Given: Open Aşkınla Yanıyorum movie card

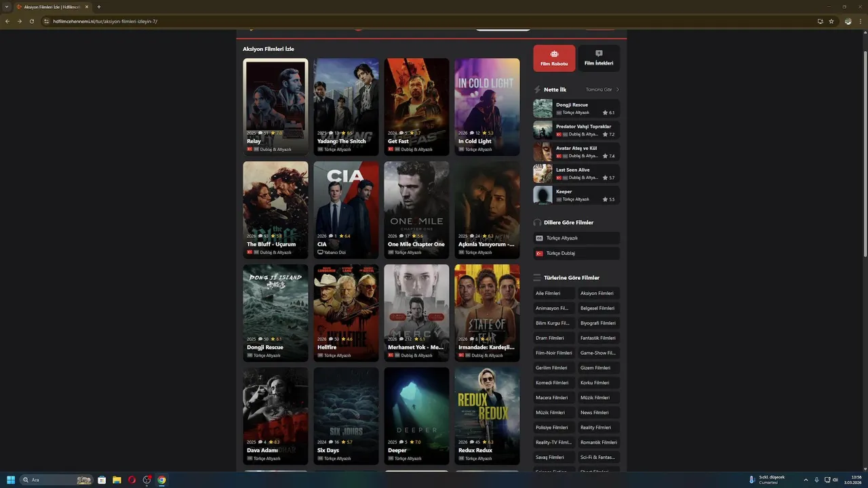Looking at the screenshot, I should (487, 209).
